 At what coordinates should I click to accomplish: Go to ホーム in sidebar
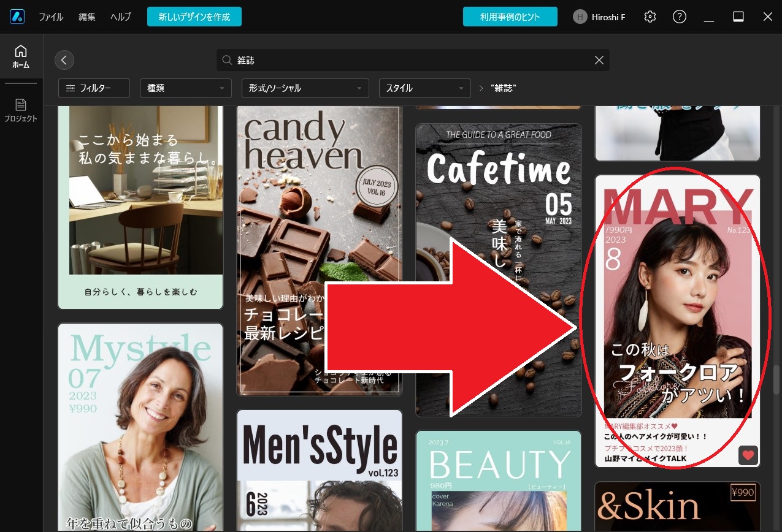(21, 56)
